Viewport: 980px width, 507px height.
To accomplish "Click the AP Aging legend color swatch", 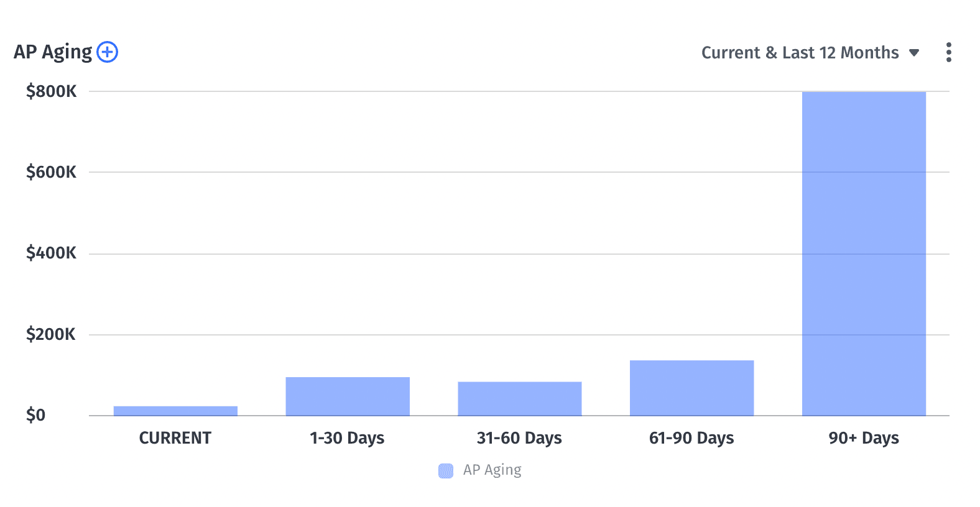I will pos(446,471).
